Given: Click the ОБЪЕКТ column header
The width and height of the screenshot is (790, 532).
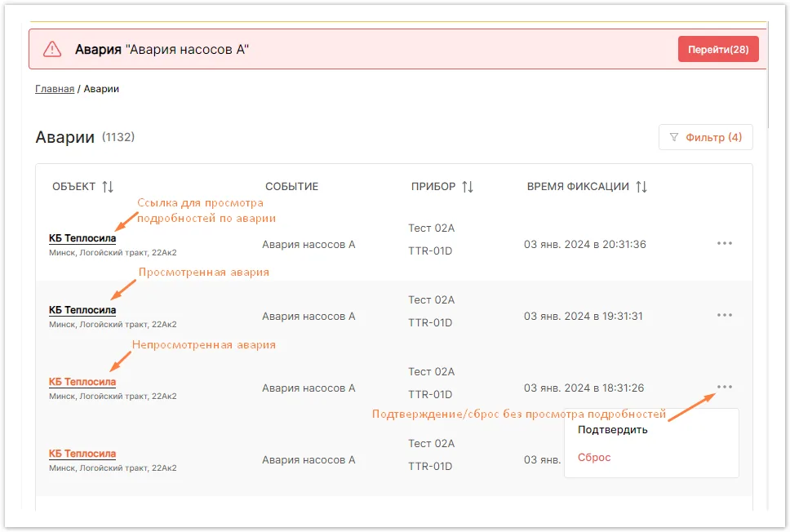Looking at the screenshot, I should coord(74,187).
